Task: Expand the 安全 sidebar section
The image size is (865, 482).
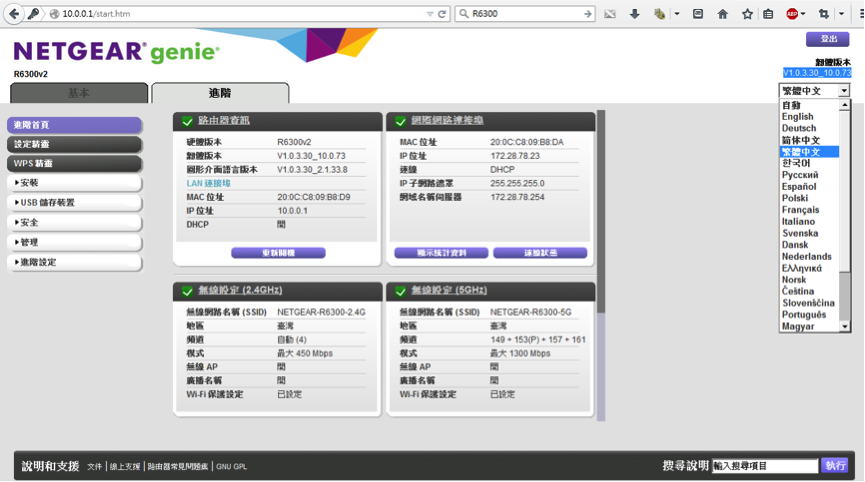Action: click(x=74, y=223)
